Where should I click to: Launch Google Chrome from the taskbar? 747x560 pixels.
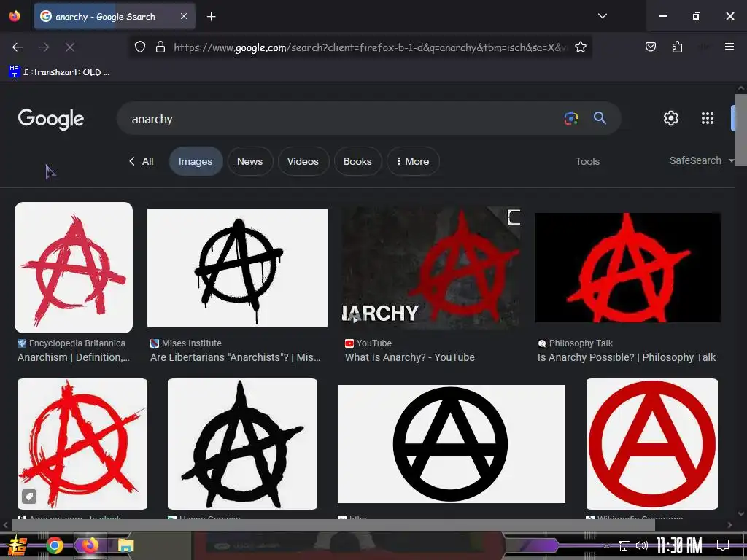point(54,545)
